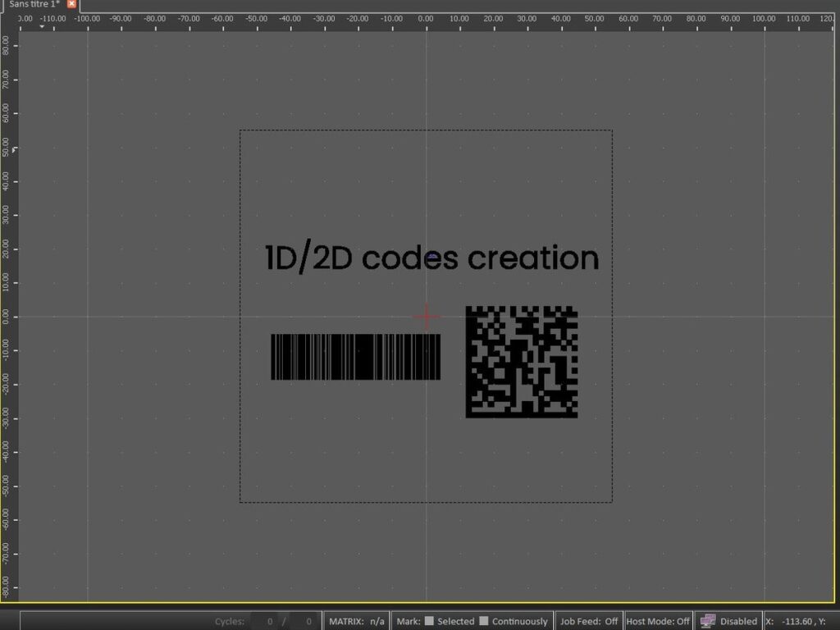The height and width of the screenshot is (630, 840).
Task: Click the MATRIX: n/a status entry
Action: [357, 622]
